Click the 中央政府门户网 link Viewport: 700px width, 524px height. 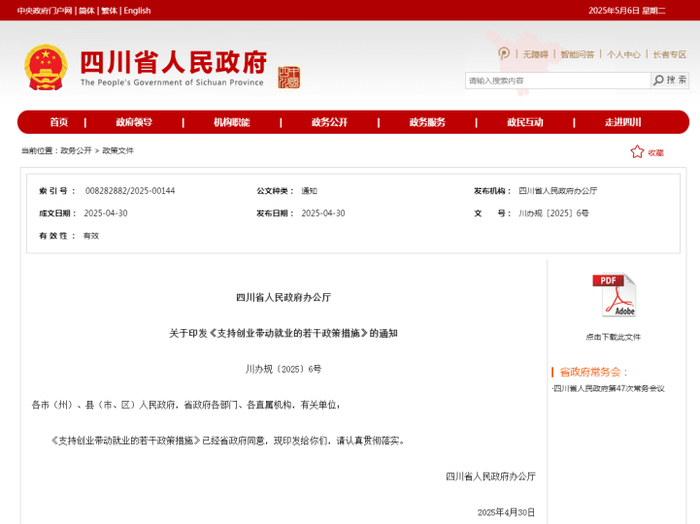click(45, 11)
